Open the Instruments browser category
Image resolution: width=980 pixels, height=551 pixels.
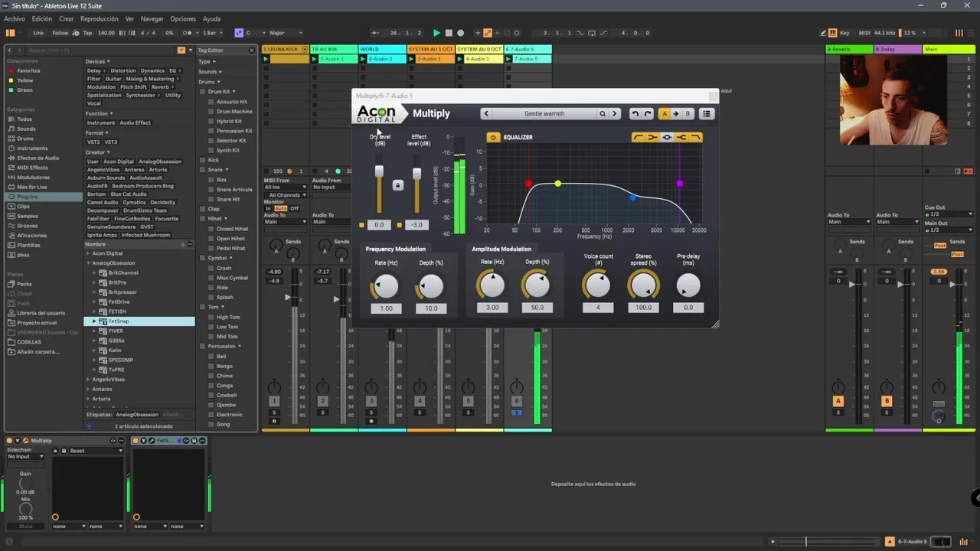[32, 148]
